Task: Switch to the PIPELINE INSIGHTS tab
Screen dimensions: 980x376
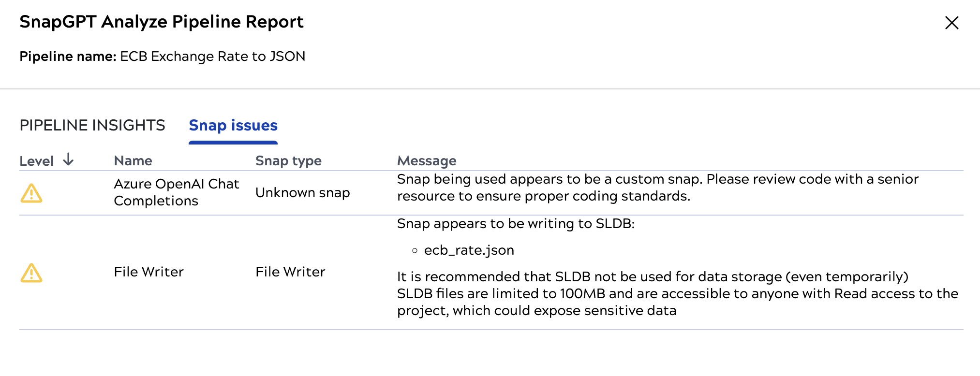Action: click(92, 126)
